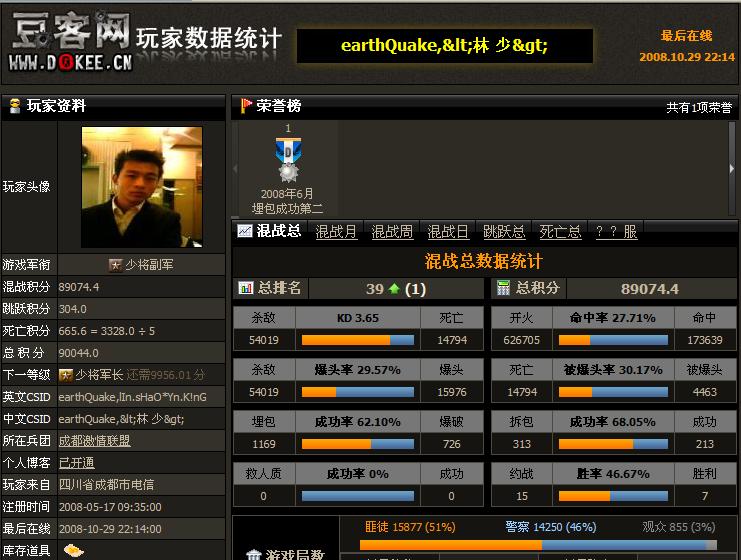Click the 玩家资料 person icon
The width and height of the screenshot is (741, 560).
tap(14, 106)
